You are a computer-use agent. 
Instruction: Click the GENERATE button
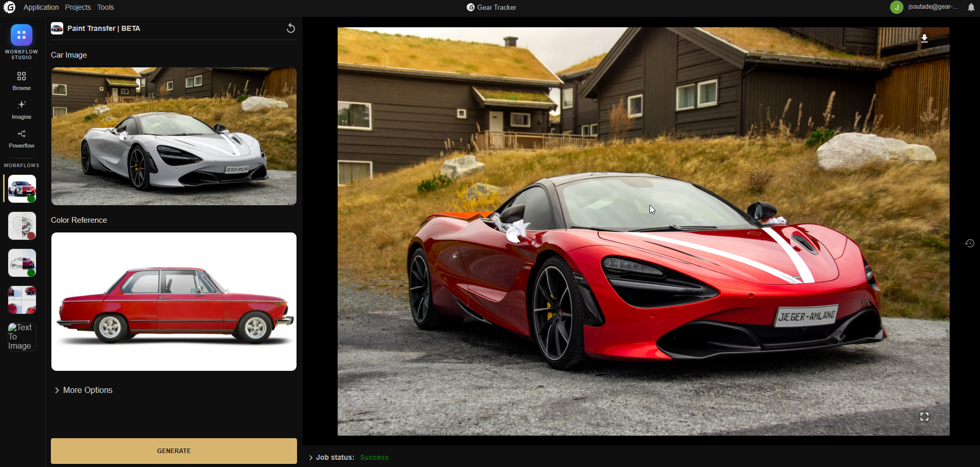tap(174, 451)
